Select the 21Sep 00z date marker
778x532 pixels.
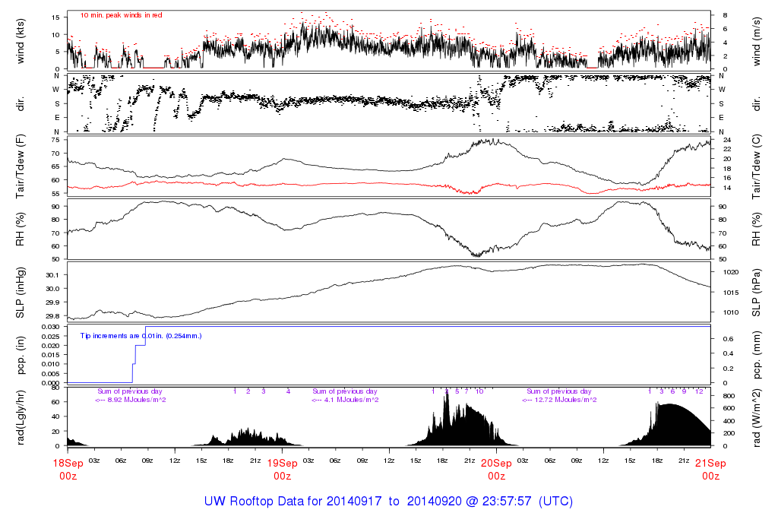point(710,469)
